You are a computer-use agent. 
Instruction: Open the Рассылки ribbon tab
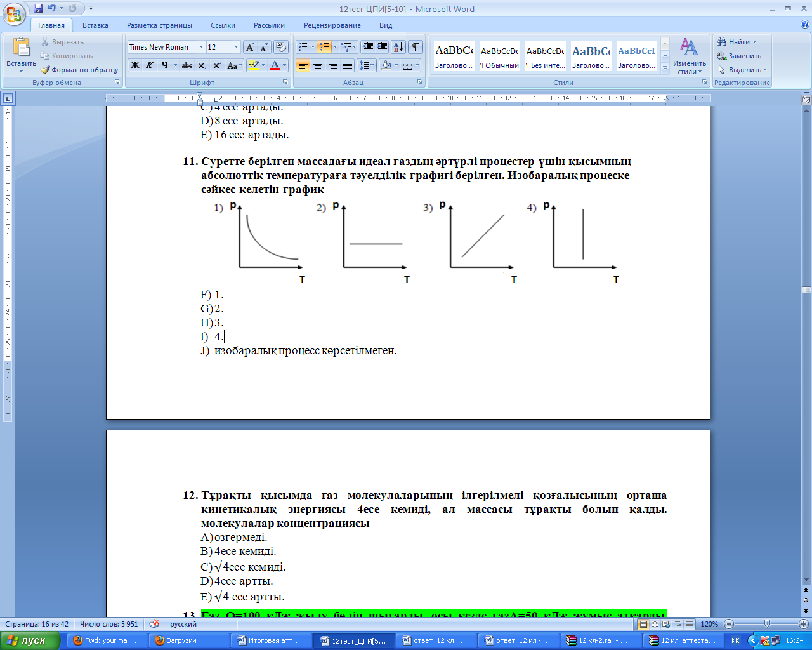pyautogui.click(x=269, y=25)
